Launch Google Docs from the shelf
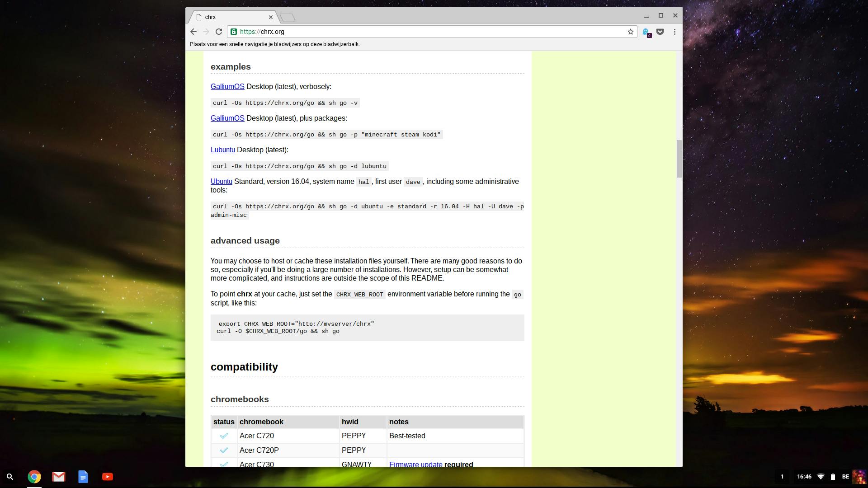Viewport: 868px width, 488px height. (83, 477)
